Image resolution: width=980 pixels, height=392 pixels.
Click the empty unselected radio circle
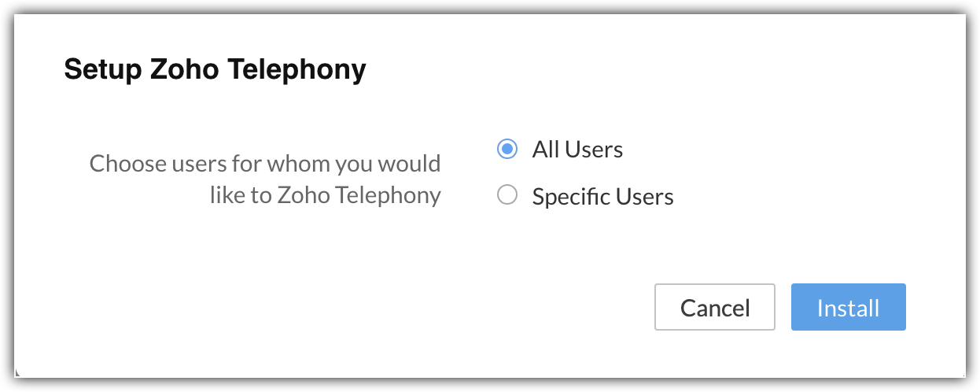[507, 195]
